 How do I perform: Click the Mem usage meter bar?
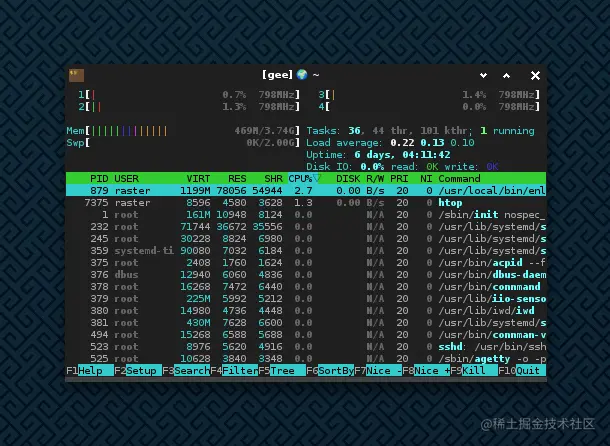pyautogui.click(x=183, y=131)
